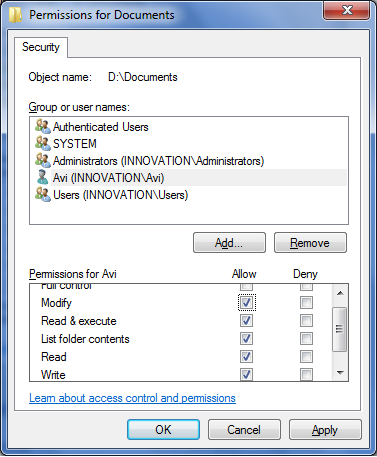Toggle the Allow checkbox for Read
The height and width of the screenshot is (457, 377).
pyautogui.click(x=246, y=357)
